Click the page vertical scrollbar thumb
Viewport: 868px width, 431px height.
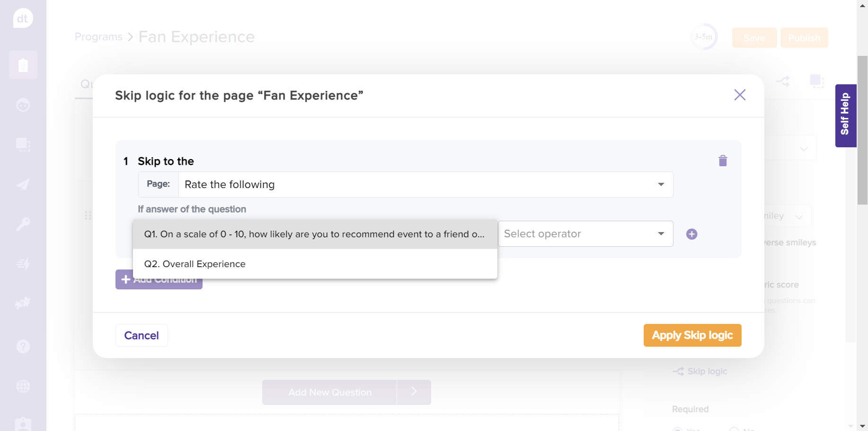pyautogui.click(x=862, y=130)
